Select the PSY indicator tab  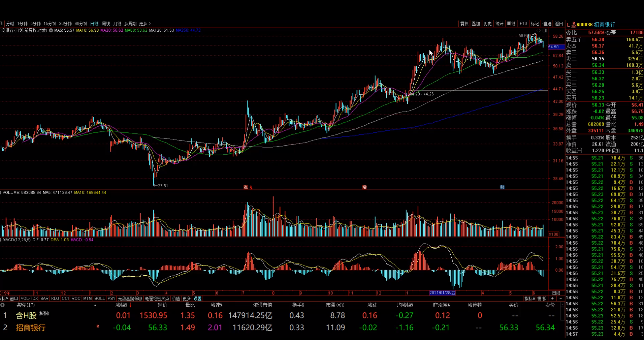click(x=111, y=299)
